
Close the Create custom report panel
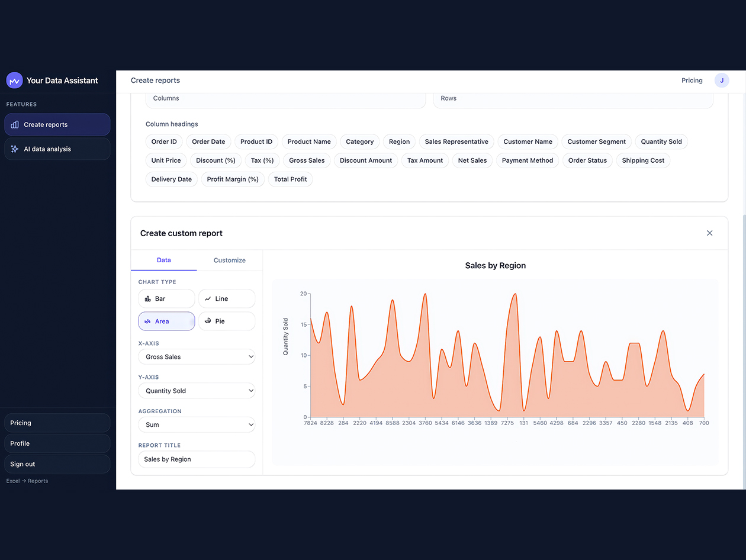tap(709, 233)
